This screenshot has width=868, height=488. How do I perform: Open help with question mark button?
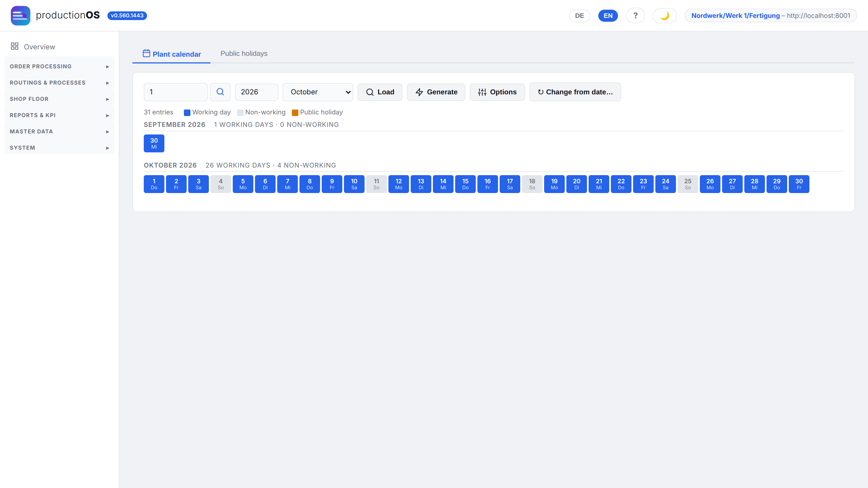(x=635, y=15)
